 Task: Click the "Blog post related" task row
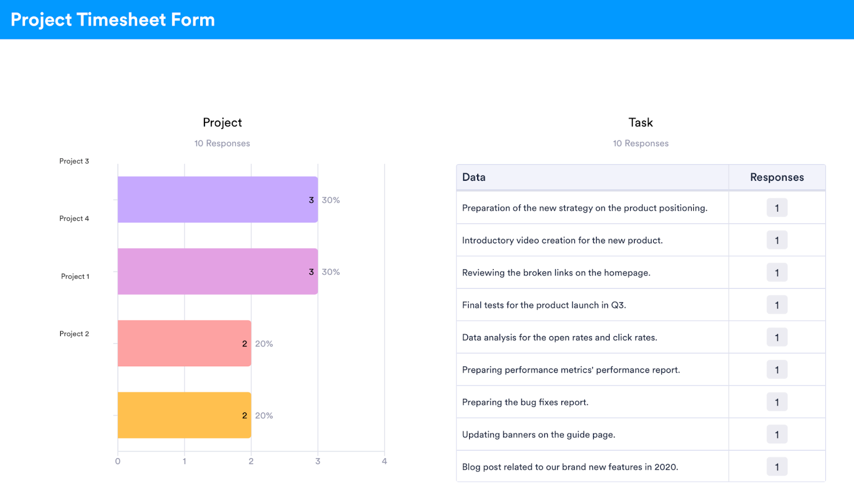coord(570,467)
